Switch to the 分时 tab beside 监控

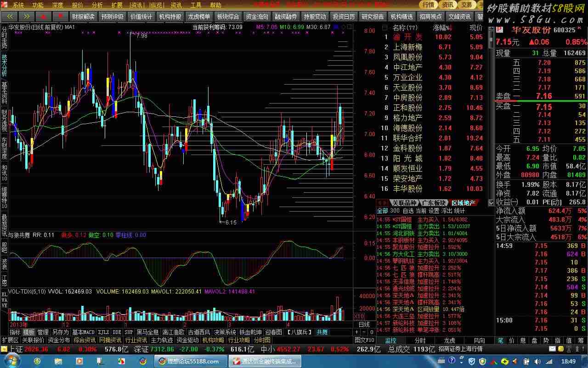420,340
